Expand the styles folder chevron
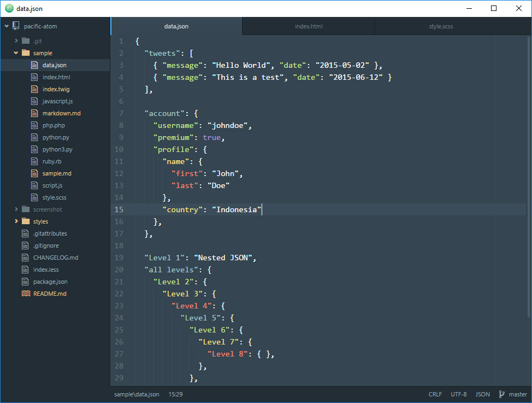This screenshot has height=403, width=532. click(x=16, y=221)
